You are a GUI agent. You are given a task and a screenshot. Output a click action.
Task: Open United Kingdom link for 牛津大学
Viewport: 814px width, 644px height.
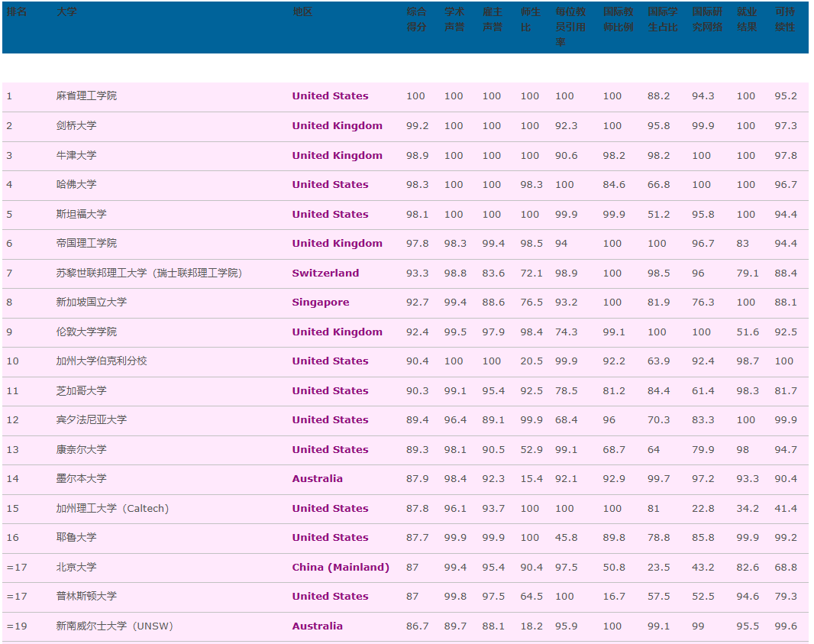pyautogui.click(x=338, y=155)
